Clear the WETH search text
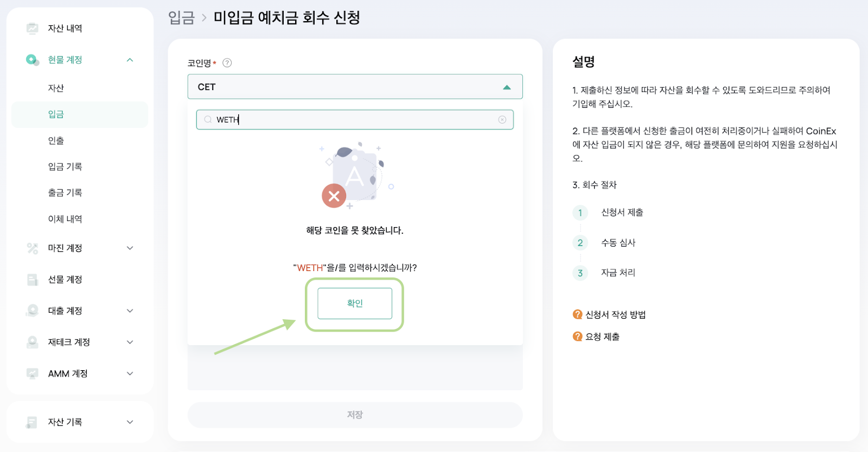Screen dimensions: 868x452 502,120
